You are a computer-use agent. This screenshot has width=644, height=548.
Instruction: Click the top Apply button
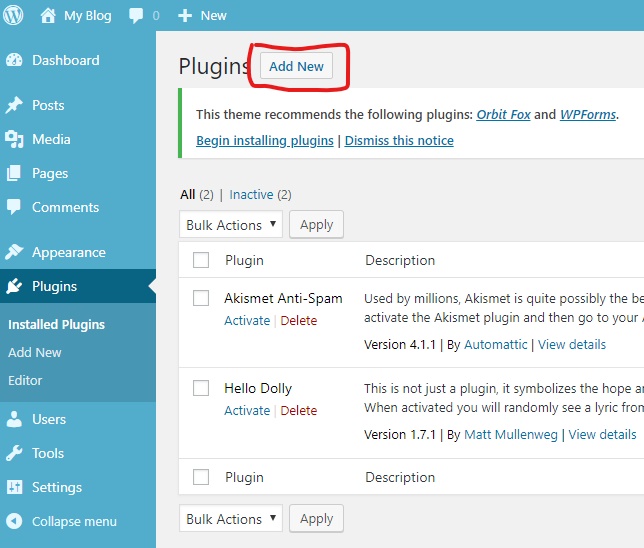[x=316, y=224]
